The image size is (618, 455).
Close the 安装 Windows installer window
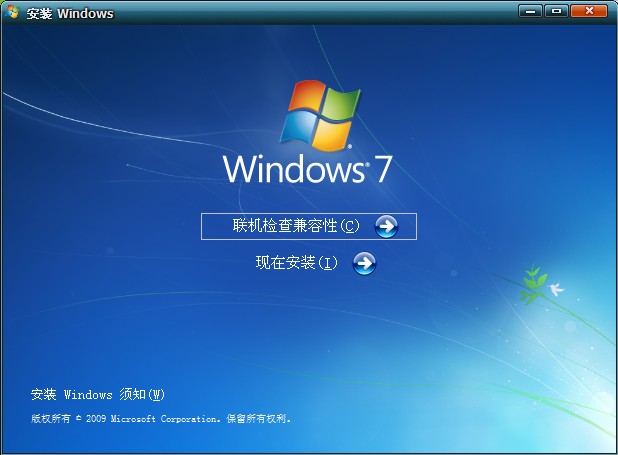[589, 11]
